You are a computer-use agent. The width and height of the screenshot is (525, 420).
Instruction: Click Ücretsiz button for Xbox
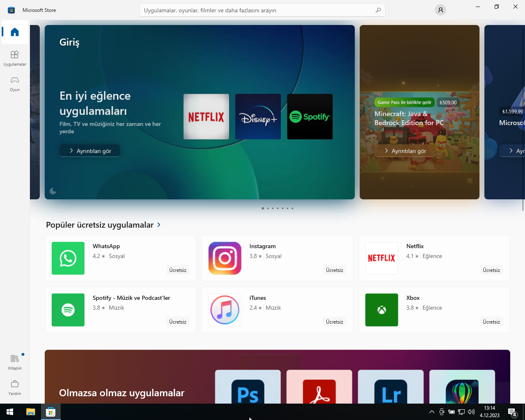click(491, 322)
